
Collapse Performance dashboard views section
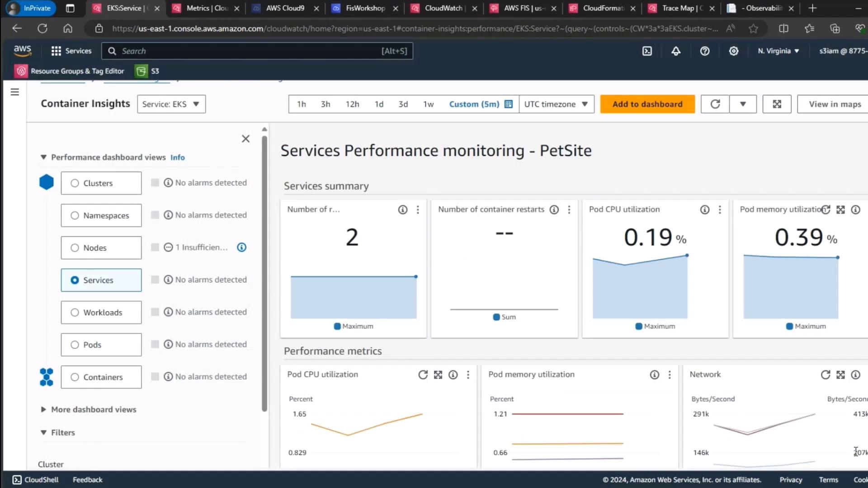click(x=43, y=157)
